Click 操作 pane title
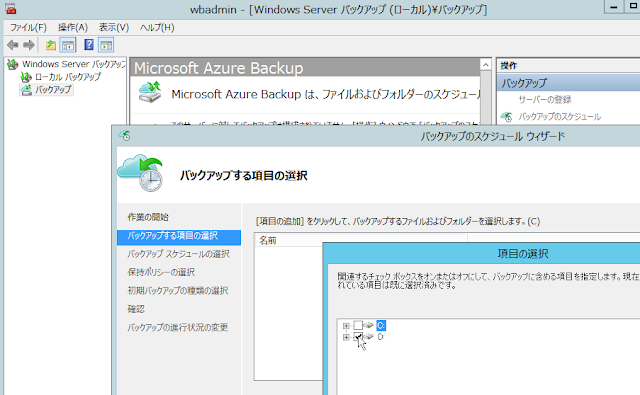This screenshot has width=640, height=395. tap(509, 65)
